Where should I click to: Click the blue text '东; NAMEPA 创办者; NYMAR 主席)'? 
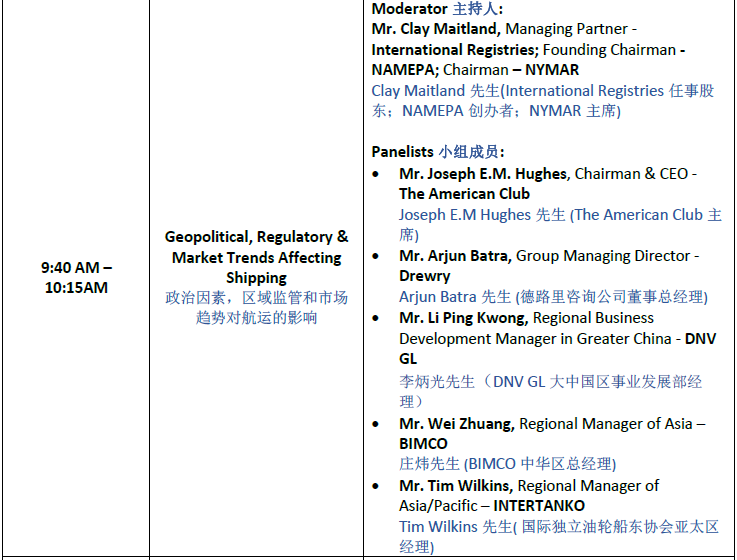pyautogui.click(x=496, y=111)
